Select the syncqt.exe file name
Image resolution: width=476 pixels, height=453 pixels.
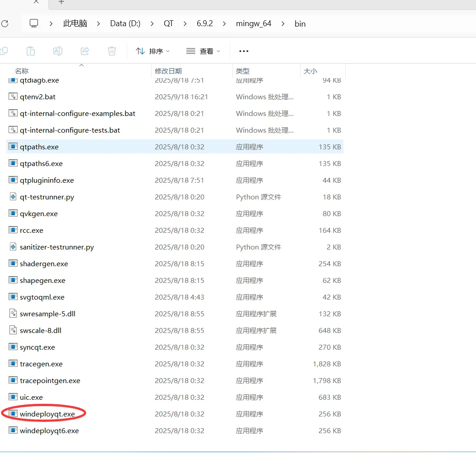(37, 347)
